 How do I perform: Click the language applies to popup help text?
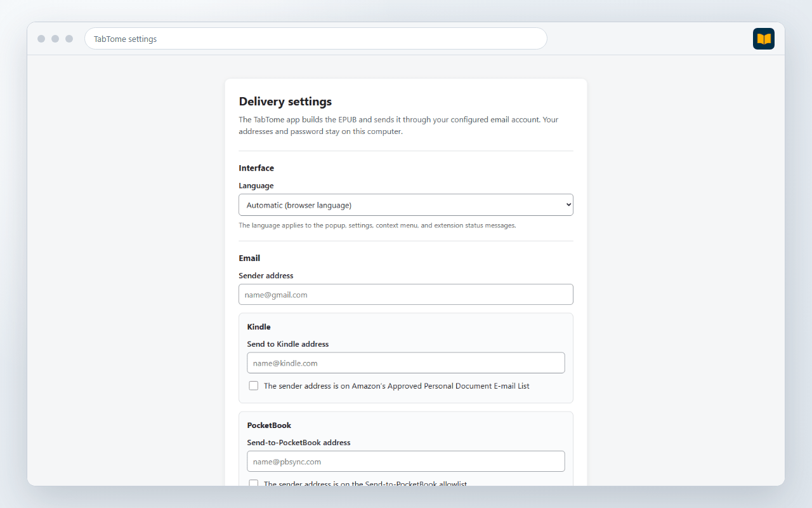click(x=377, y=225)
